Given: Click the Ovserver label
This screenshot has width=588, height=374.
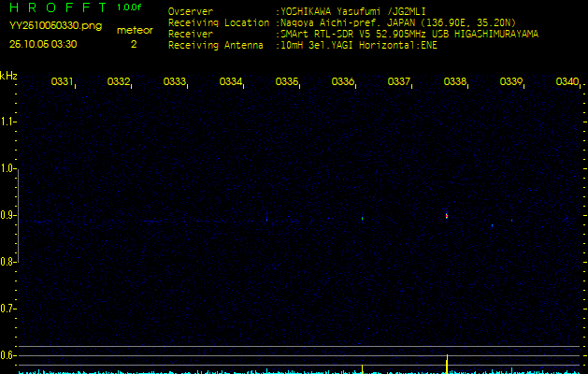Looking at the screenshot, I should (191, 11).
